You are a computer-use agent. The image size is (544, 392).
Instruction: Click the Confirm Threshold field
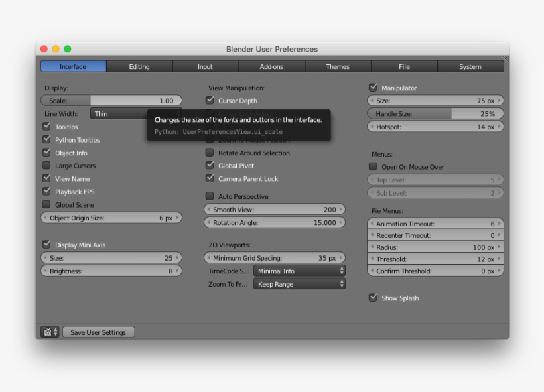pyautogui.click(x=435, y=271)
